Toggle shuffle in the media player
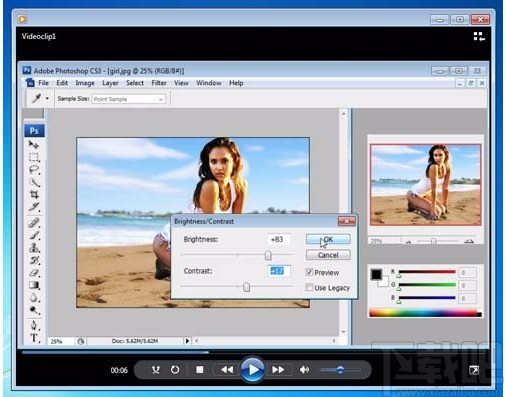 coord(155,370)
